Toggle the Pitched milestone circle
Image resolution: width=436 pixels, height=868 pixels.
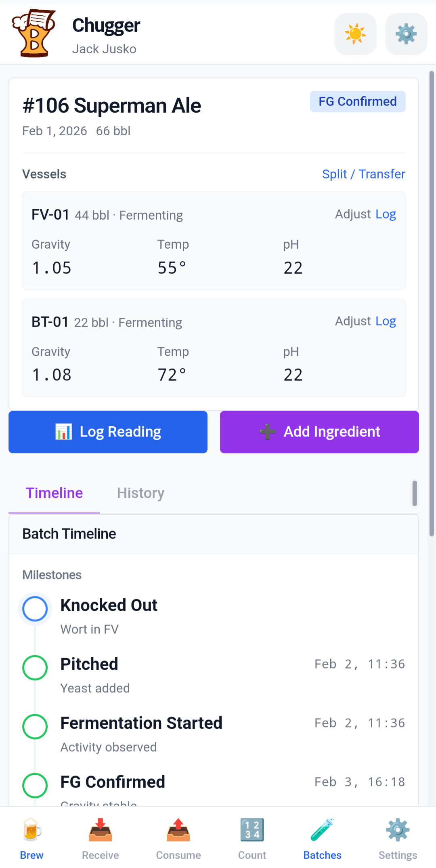pyautogui.click(x=35, y=667)
